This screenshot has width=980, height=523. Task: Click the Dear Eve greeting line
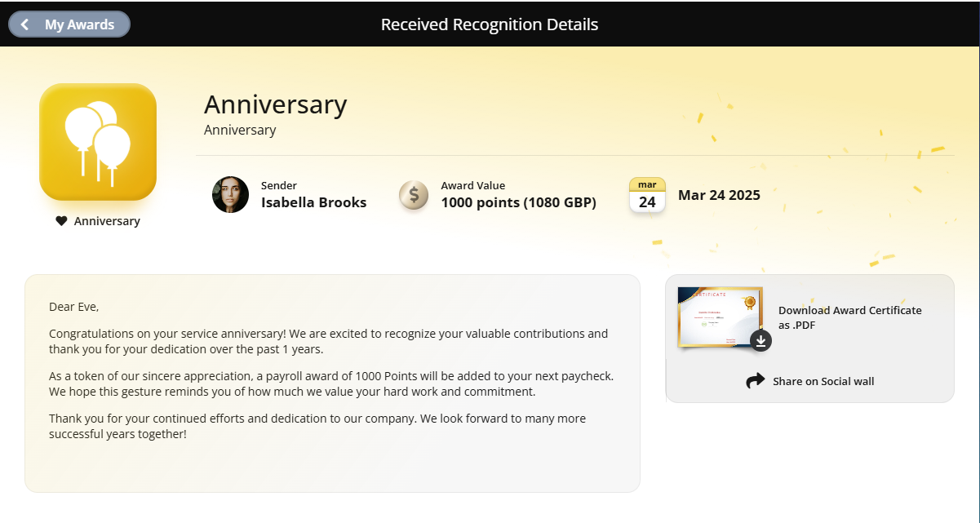point(74,307)
